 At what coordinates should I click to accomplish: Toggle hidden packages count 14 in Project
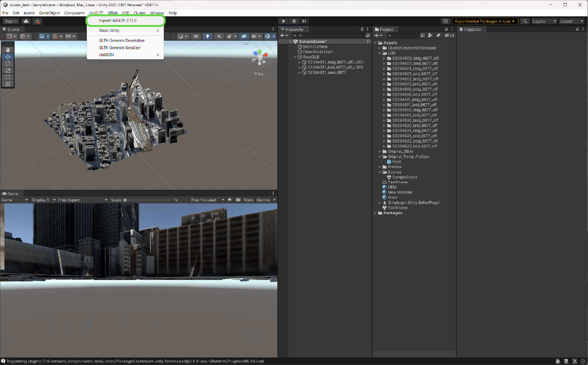point(449,35)
